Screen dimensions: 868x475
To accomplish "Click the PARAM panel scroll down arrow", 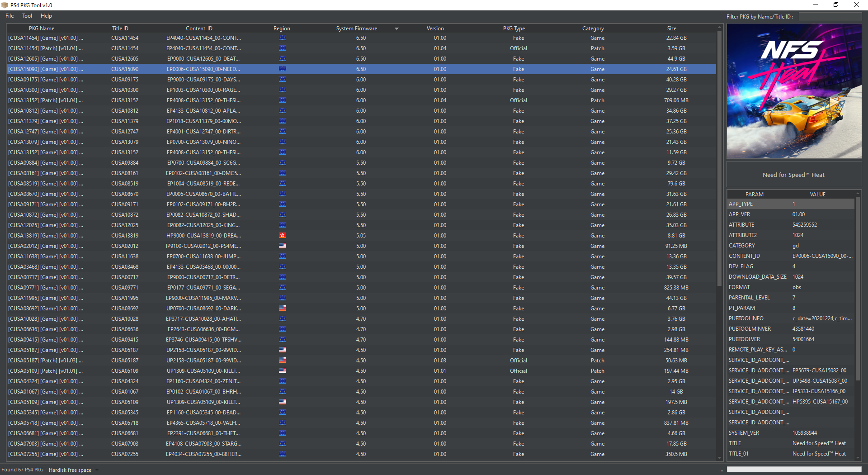I will 858,458.
